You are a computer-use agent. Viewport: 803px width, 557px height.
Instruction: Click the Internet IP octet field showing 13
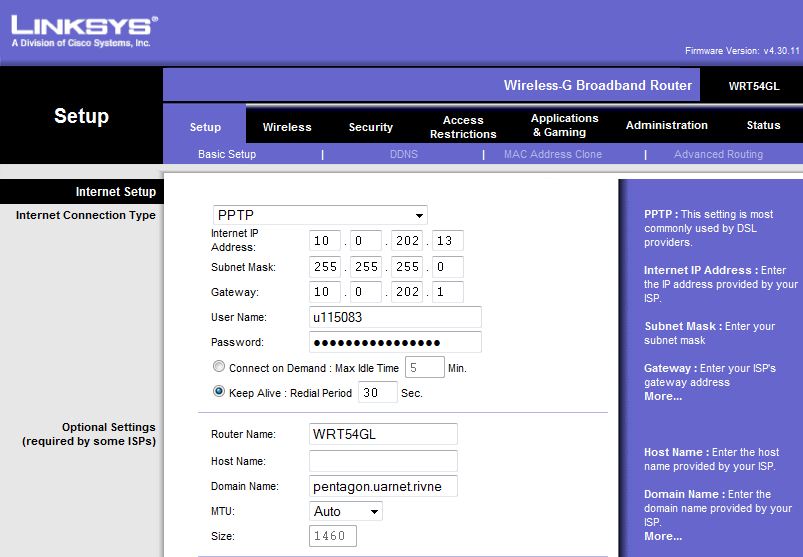click(x=448, y=241)
